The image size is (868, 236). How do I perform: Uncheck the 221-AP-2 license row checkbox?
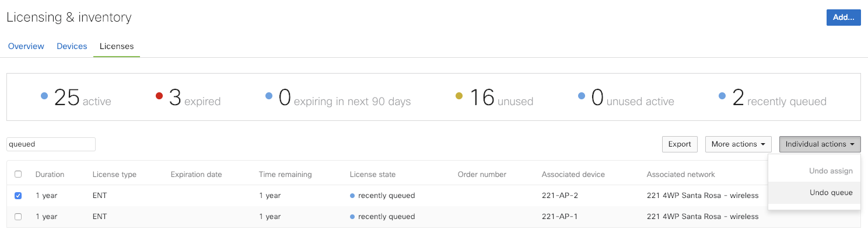(18, 196)
